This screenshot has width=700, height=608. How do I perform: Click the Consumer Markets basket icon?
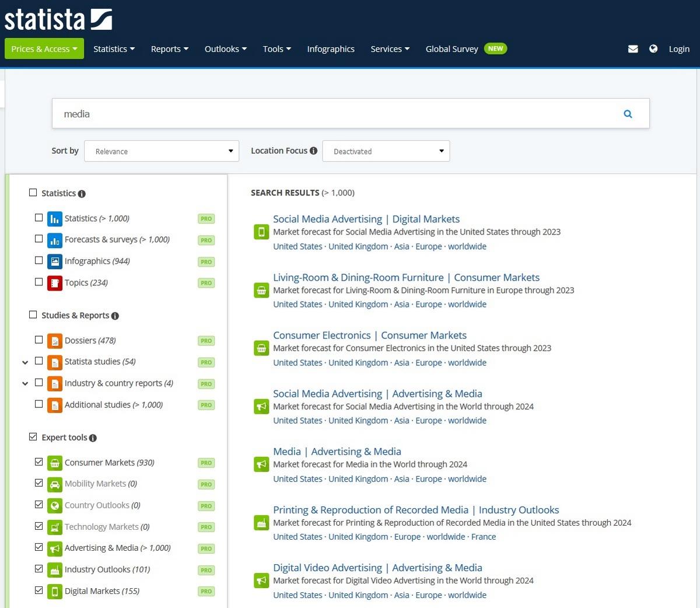(x=54, y=463)
